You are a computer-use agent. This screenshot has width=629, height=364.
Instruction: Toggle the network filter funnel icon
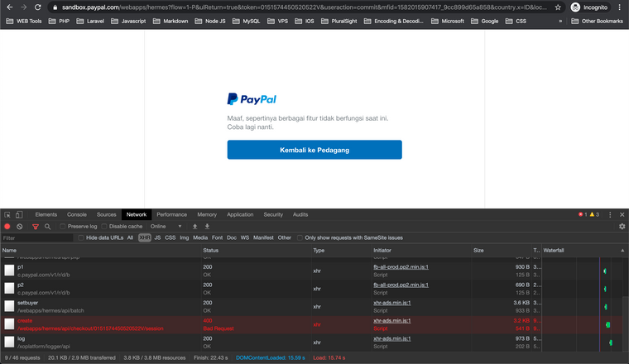pos(36,227)
